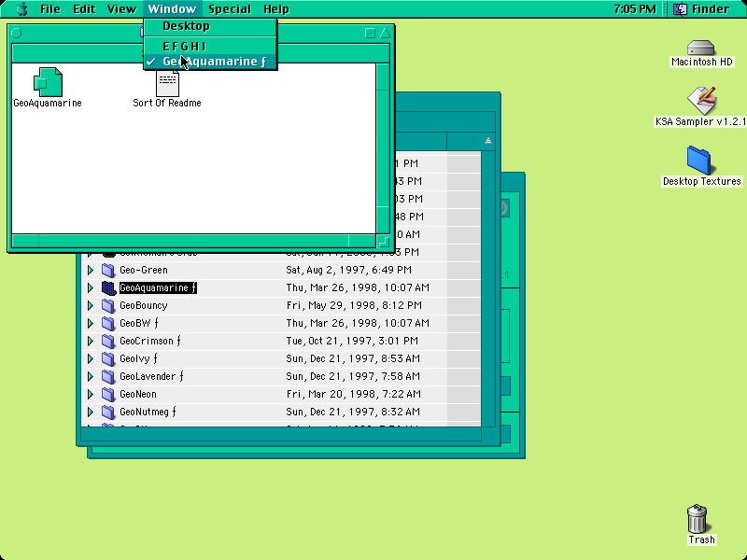Screen dimensions: 747x560
Task: Select the "GeoCrimson ƒ" name text
Action: (x=150, y=341)
